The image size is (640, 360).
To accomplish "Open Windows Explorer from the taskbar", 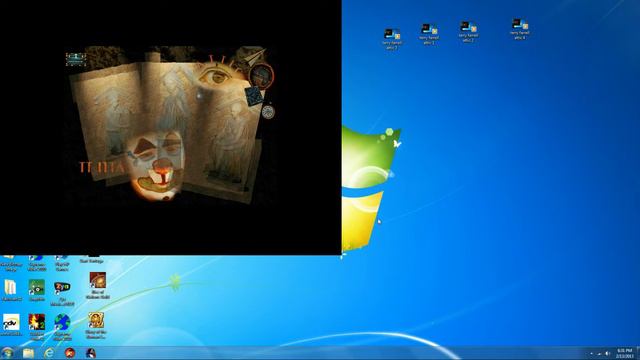I will 28,353.
